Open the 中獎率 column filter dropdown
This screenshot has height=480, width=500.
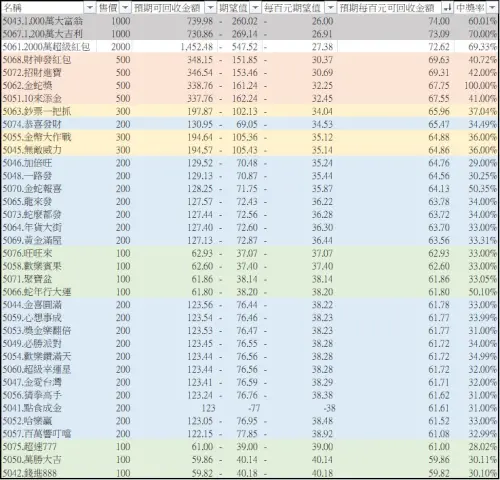click(x=492, y=8)
